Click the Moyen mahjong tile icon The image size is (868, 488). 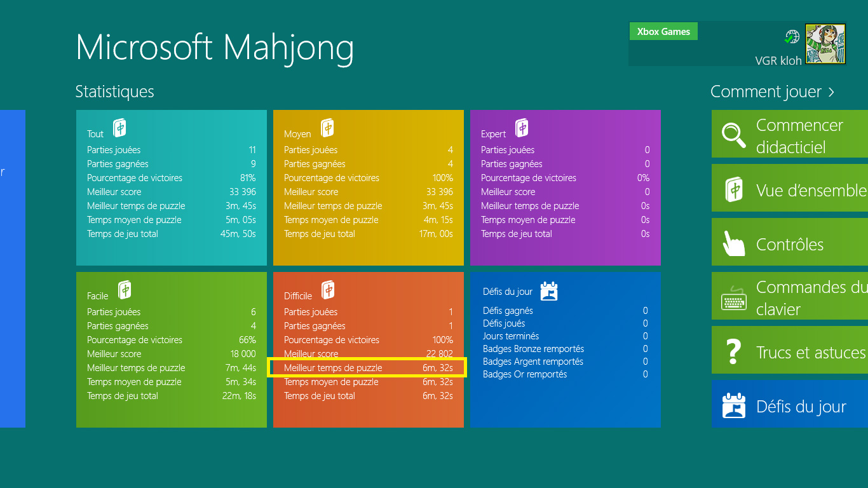[x=327, y=128]
